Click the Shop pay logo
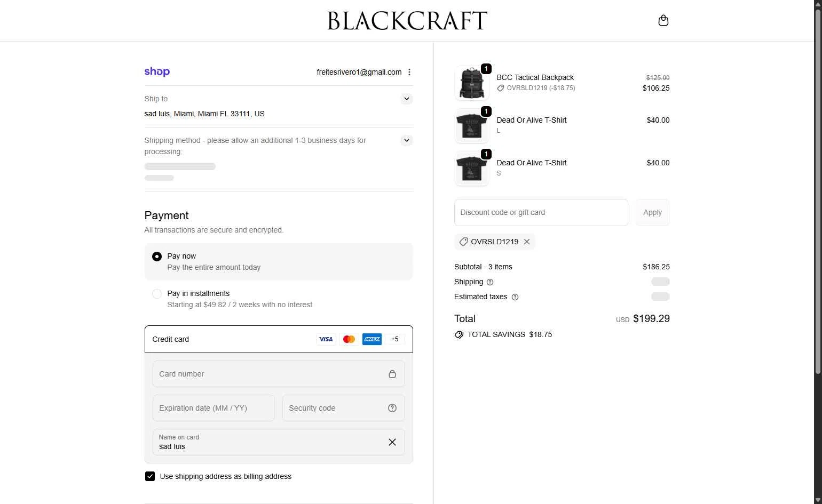 pos(157,71)
